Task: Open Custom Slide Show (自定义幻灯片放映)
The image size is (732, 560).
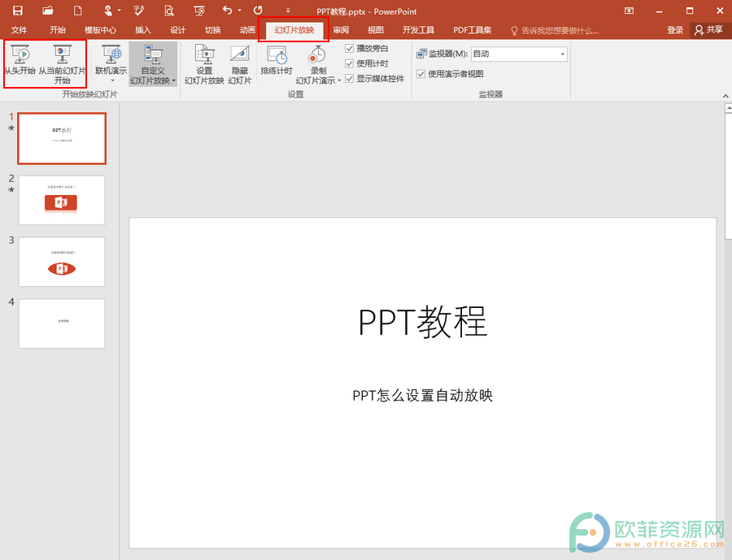Action: click(x=153, y=64)
